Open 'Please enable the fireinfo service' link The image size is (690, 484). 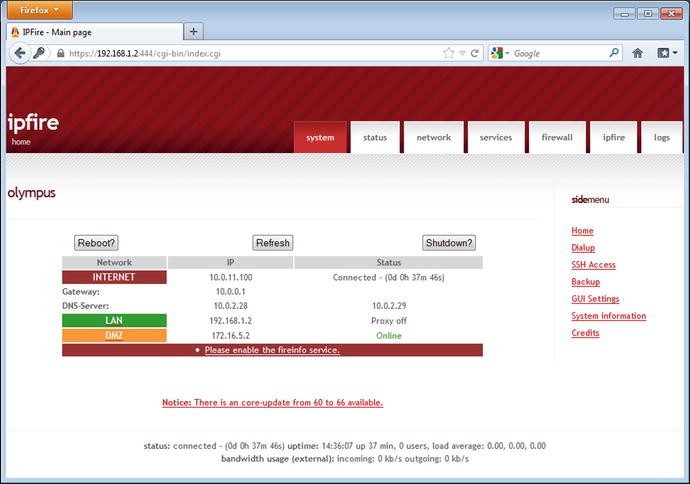272,350
